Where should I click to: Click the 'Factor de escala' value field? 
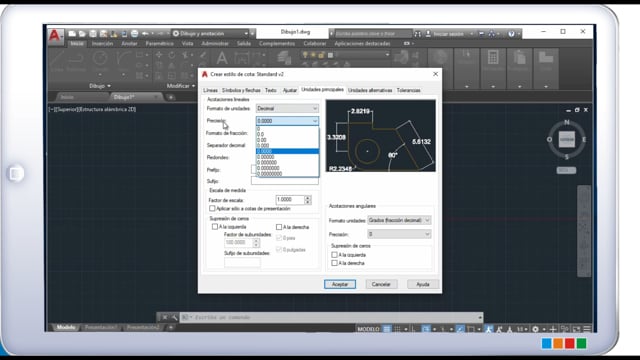[290, 200]
